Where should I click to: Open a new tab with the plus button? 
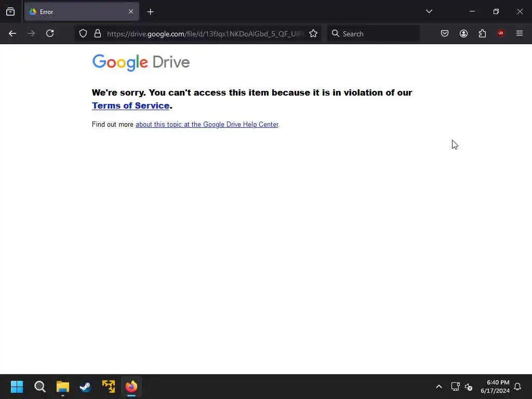click(x=150, y=12)
